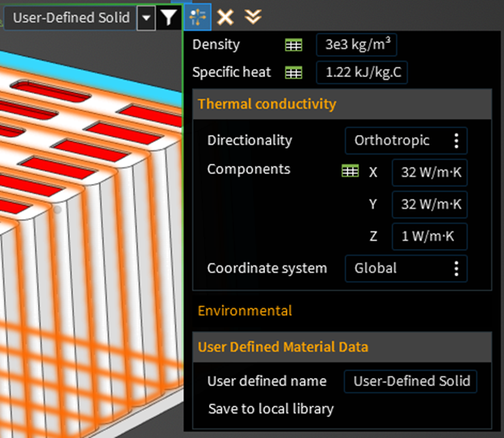504x438 pixels.
Task: Edit the Density value field
Action: point(356,44)
